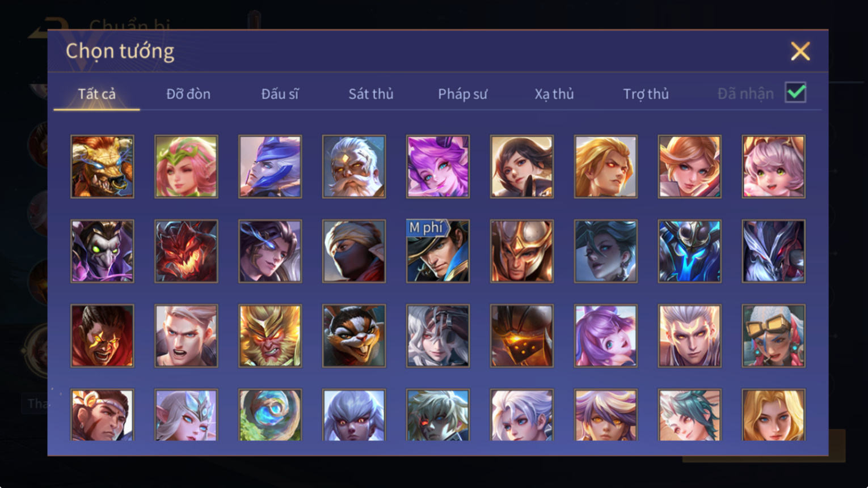Select the Đấu sĩ tab

[x=280, y=94]
